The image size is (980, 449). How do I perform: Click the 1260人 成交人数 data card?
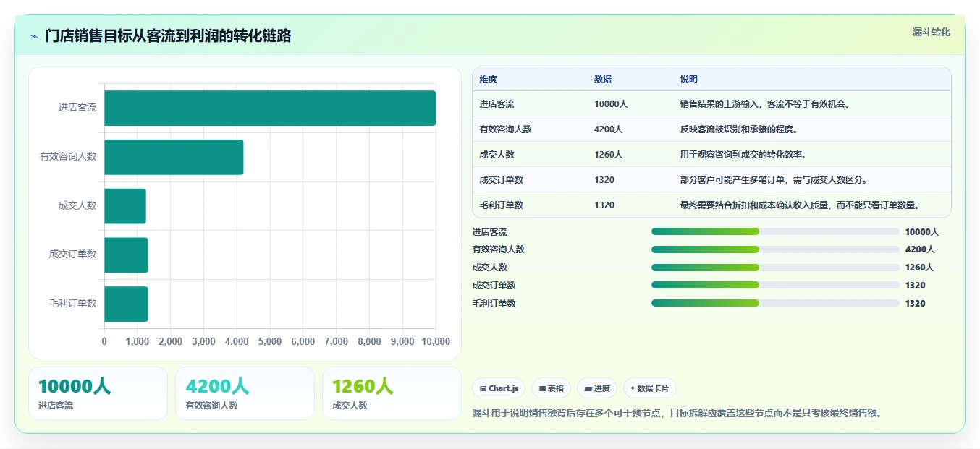[x=392, y=393]
